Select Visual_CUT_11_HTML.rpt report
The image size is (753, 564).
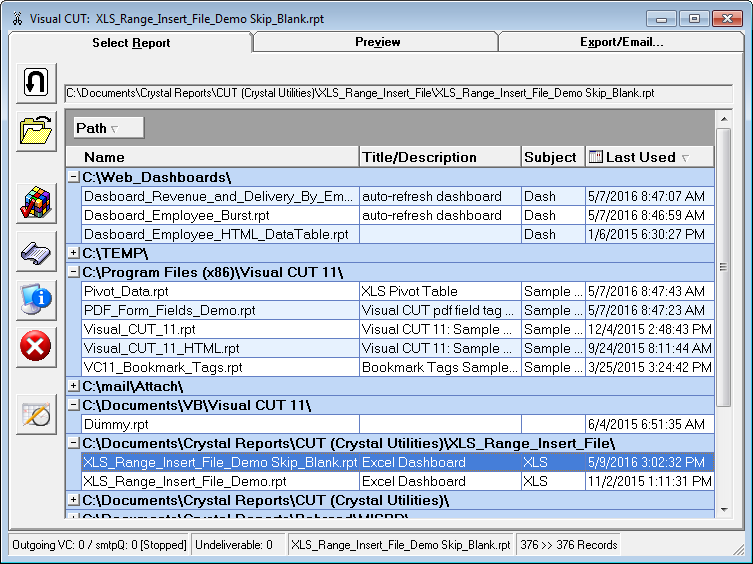point(397,348)
